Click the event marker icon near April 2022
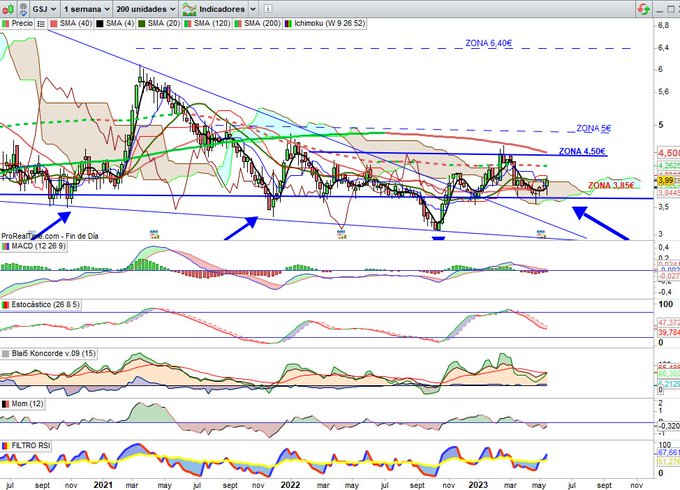 pos(341,235)
